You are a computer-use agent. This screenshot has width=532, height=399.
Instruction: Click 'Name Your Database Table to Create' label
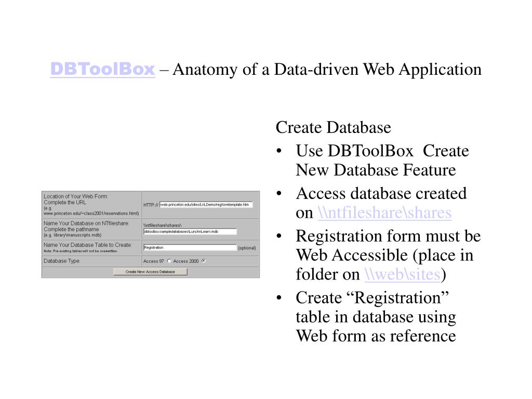point(87,245)
